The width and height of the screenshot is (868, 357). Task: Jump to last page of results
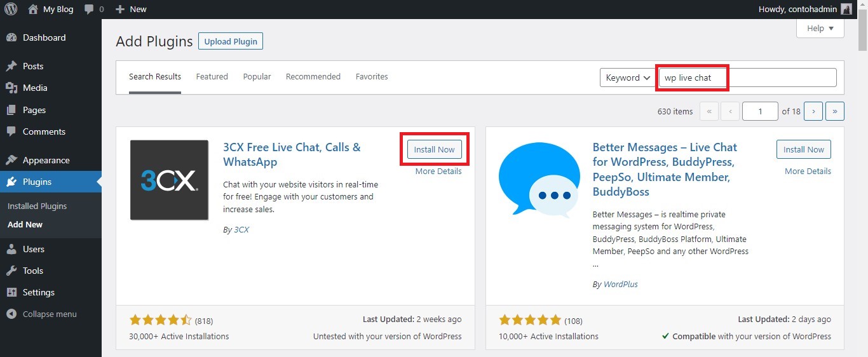coord(834,111)
